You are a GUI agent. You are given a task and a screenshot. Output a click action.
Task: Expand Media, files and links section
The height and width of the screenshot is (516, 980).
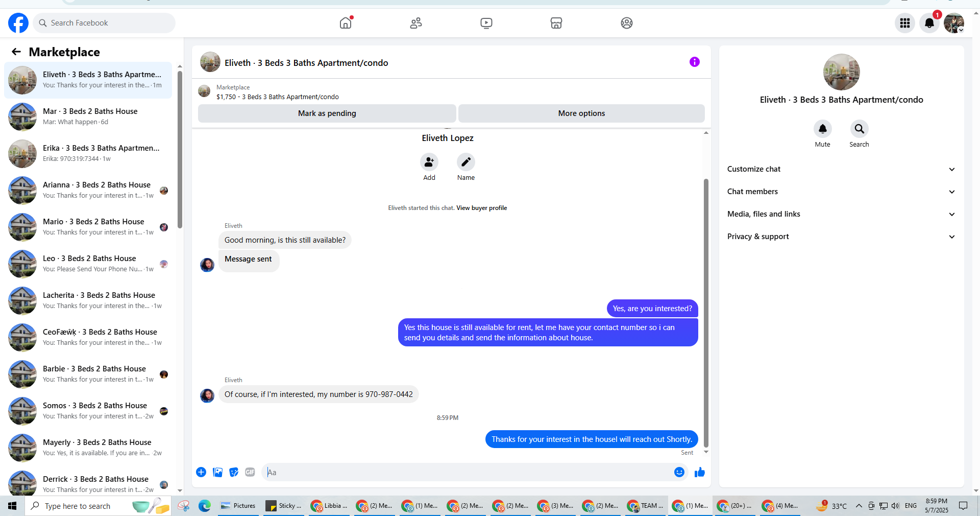click(841, 214)
